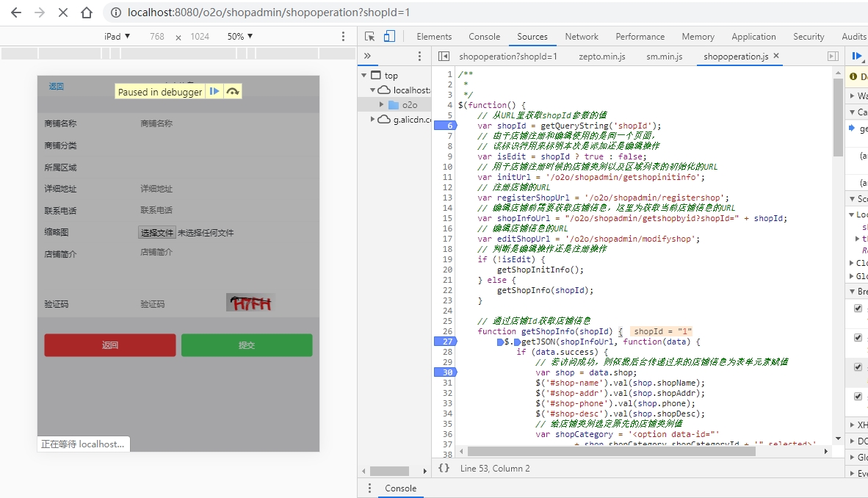Click line number 30 breakpoint marker

click(446, 372)
